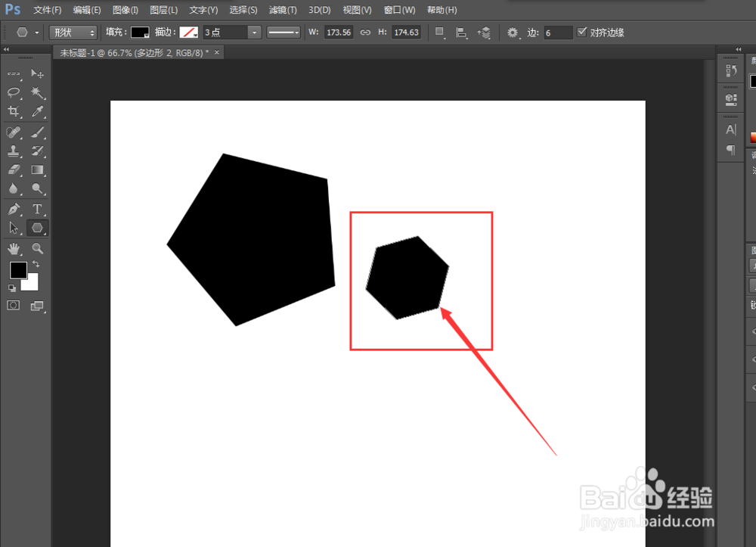Open polygon options gear menu
Image resolution: width=756 pixels, height=547 pixels.
click(513, 33)
